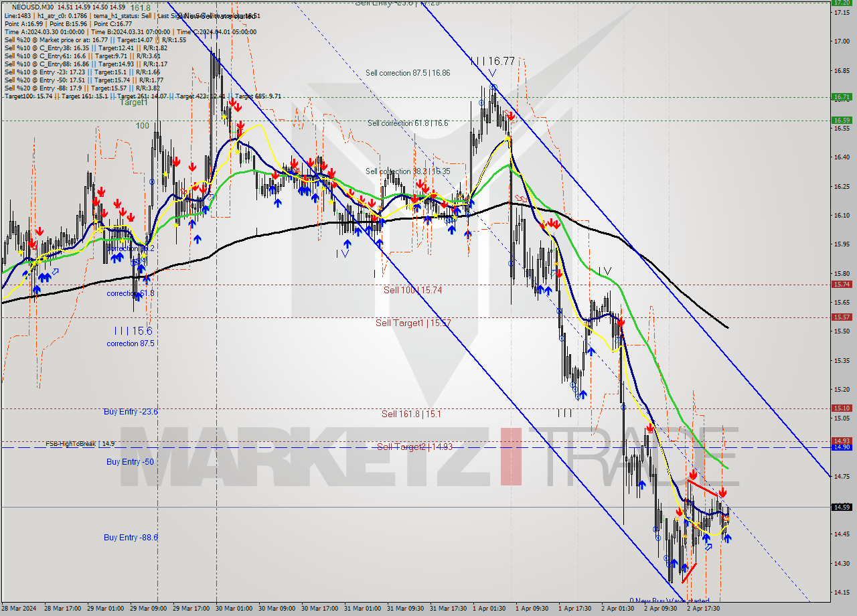Viewport: 857px width, 616px height.
Task: Click the 17.00 price axis value
Action: [842, 41]
